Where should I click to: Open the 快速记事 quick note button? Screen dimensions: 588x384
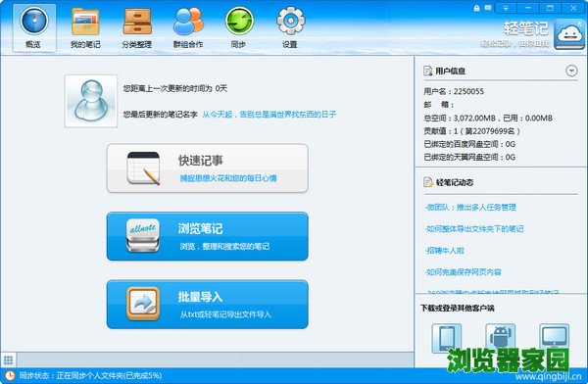pos(208,168)
